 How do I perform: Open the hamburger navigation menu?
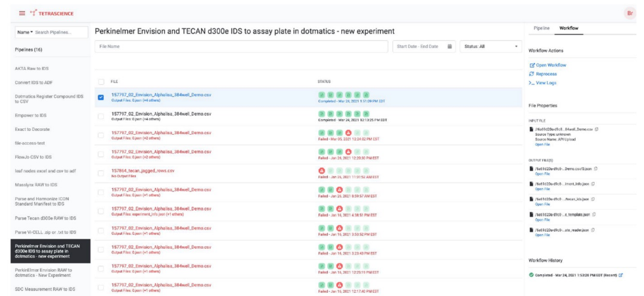click(x=22, y=13)
